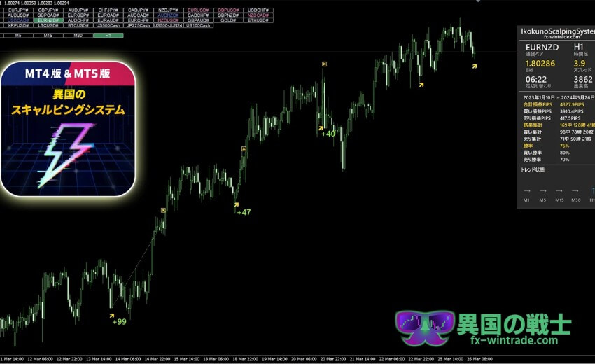Click the M5 trend arrow in panel

[543, 191]
